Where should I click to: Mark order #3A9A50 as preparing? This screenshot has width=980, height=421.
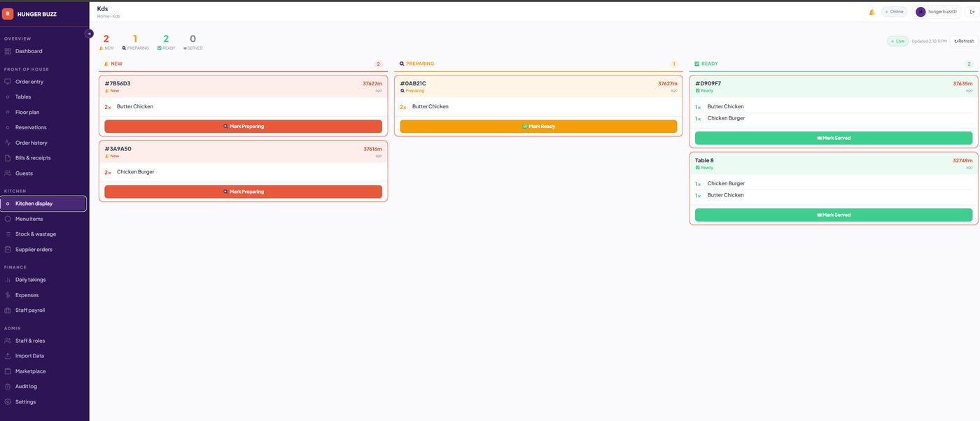point(243,192)
